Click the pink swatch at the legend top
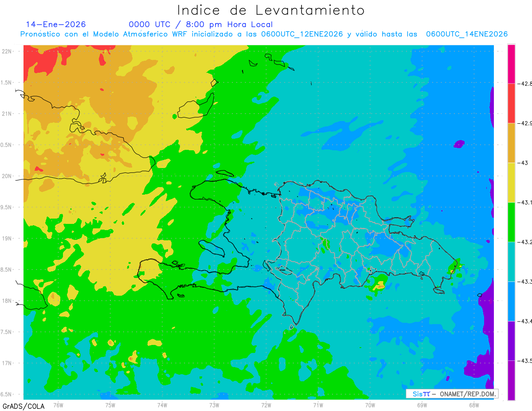This screenshot has height=411, width=532. tap(511, 64)
